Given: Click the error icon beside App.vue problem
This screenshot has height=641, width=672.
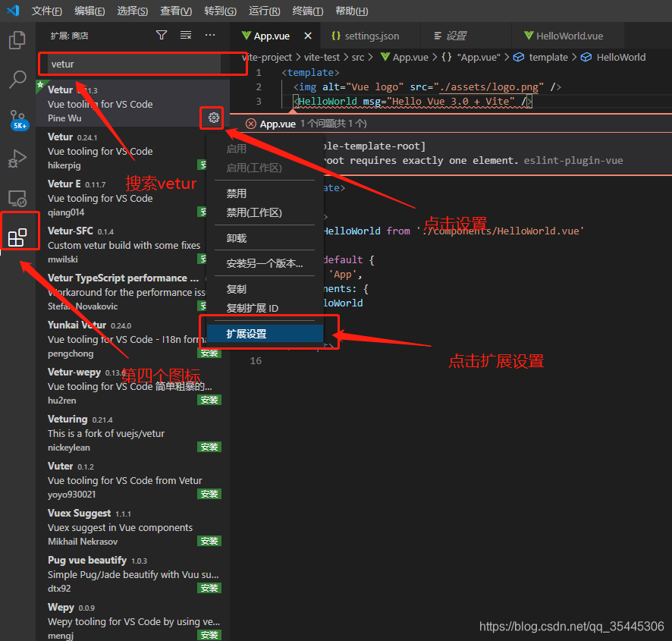Looking at the screenshot, I should [x=251, y=124].
